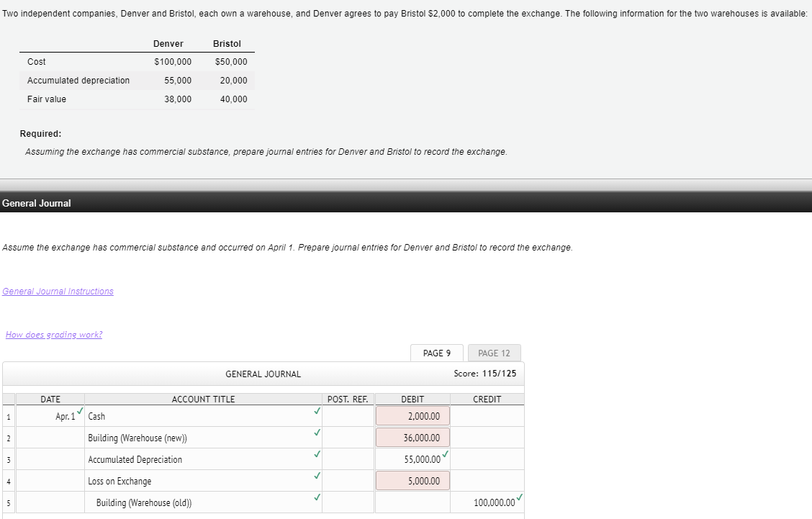The image size is (812, 519).
Task: Select Bristol accumulated depreciation 20,000
Action: tap(233, 81)
